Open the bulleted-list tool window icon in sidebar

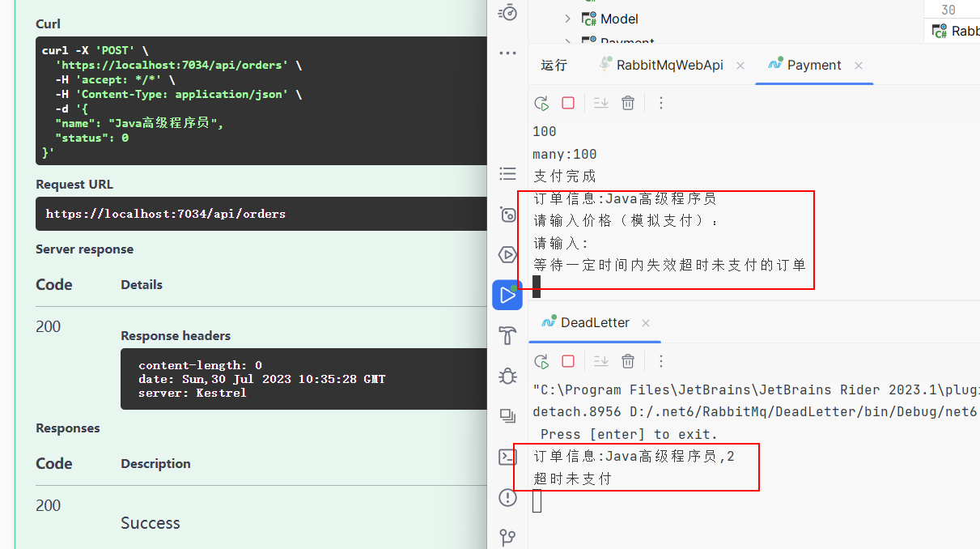(x=507, y=173)
